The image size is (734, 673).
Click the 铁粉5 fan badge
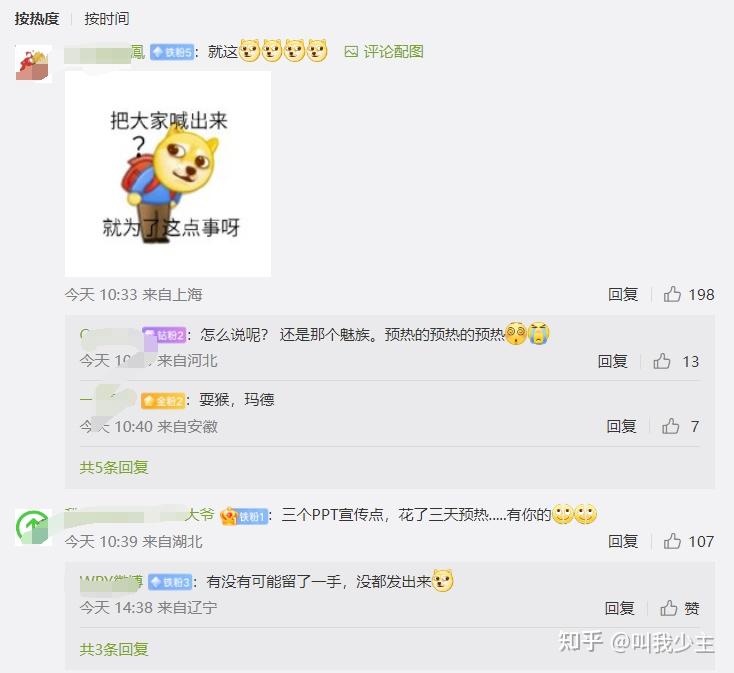point(172,52)
